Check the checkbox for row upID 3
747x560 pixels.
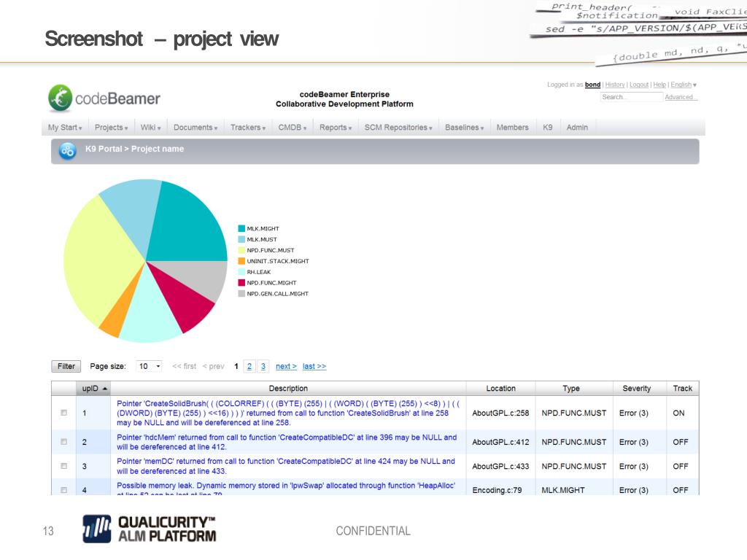[64, 466]
